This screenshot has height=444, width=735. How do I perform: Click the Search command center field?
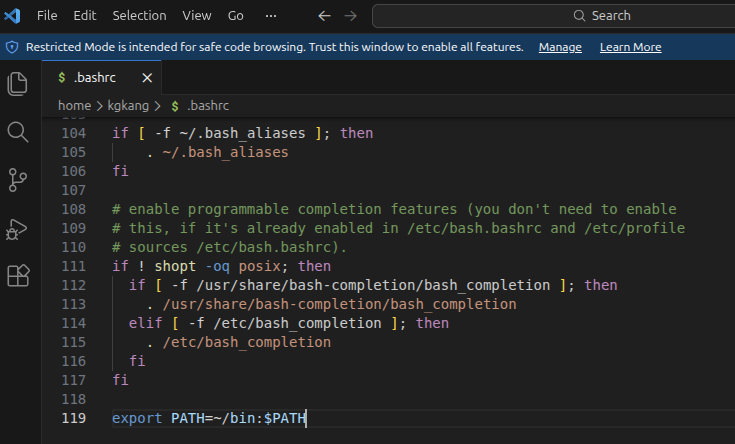point(554,16)
